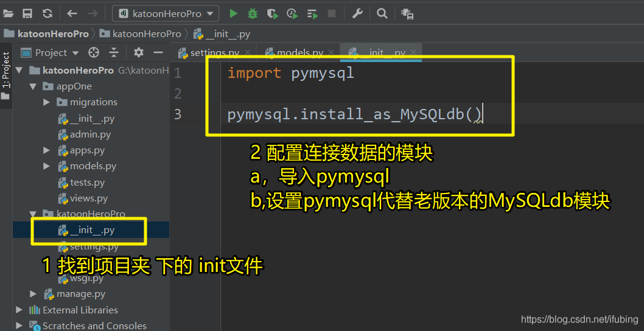The width and height of the screenshot is (644, 331).
Task: Hide the Project panel with minus icon
Action: pyautogui.click(x=158, y=52)
